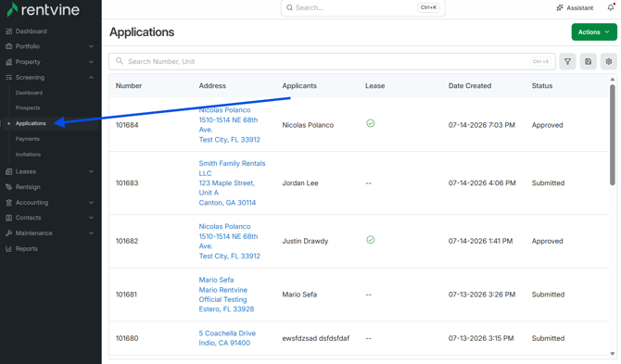Image resolution: width=621 pixels, height=364 pixels.
Task: Click the Reports chart icon
Action: (8, 249)
